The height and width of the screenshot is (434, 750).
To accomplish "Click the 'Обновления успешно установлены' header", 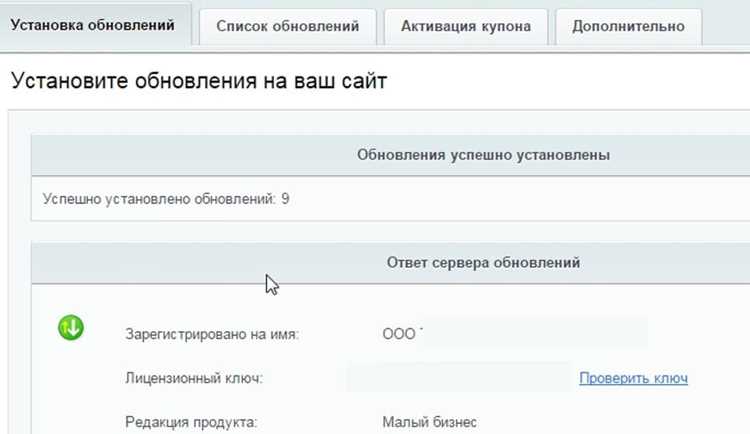I will pos(483,155).
